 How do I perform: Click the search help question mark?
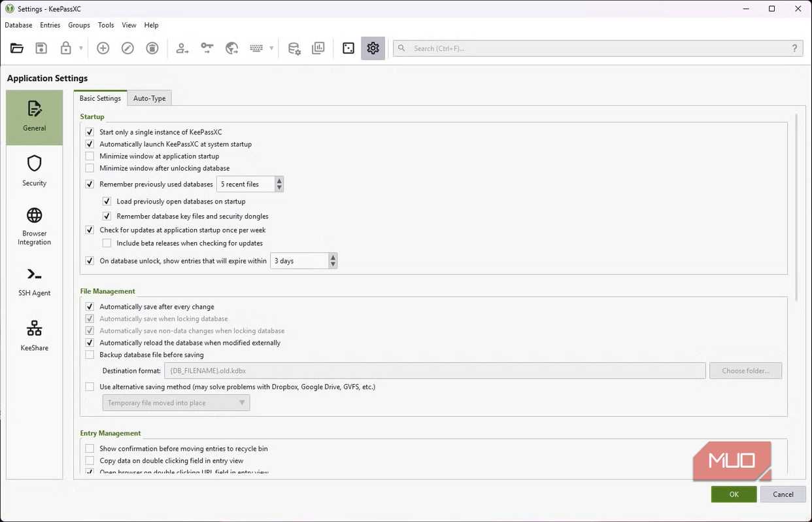(794, 48)
